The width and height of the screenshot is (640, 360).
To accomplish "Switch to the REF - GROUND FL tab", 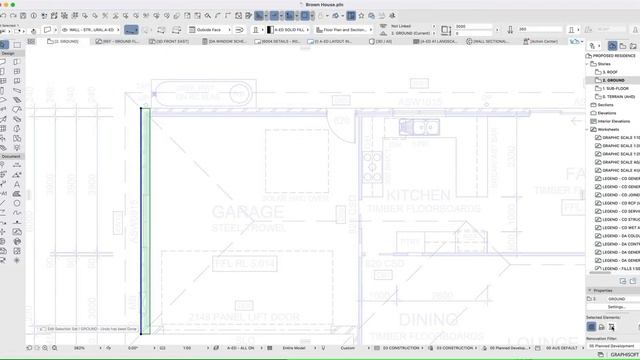I will (117, 41).
